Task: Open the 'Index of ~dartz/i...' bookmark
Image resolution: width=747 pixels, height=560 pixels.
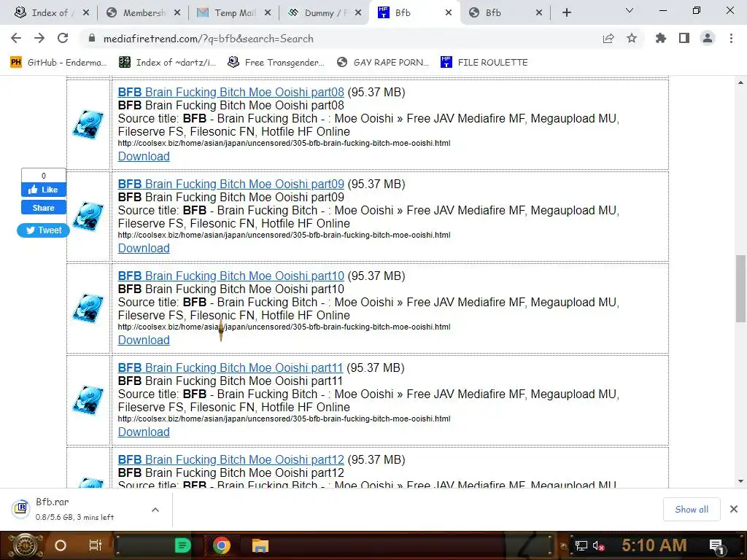Action: [167, 63]
